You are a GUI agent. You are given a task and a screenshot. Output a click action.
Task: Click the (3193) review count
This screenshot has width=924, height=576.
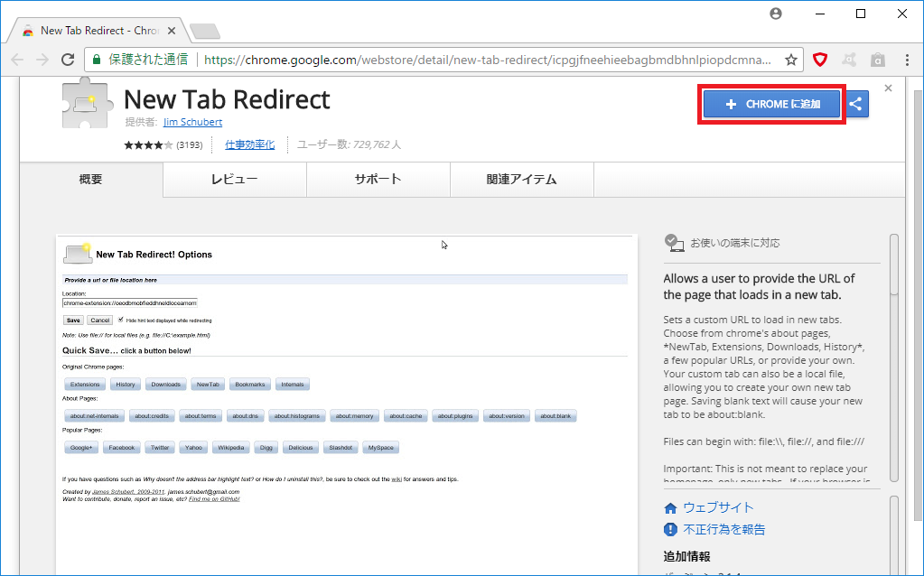189,144
